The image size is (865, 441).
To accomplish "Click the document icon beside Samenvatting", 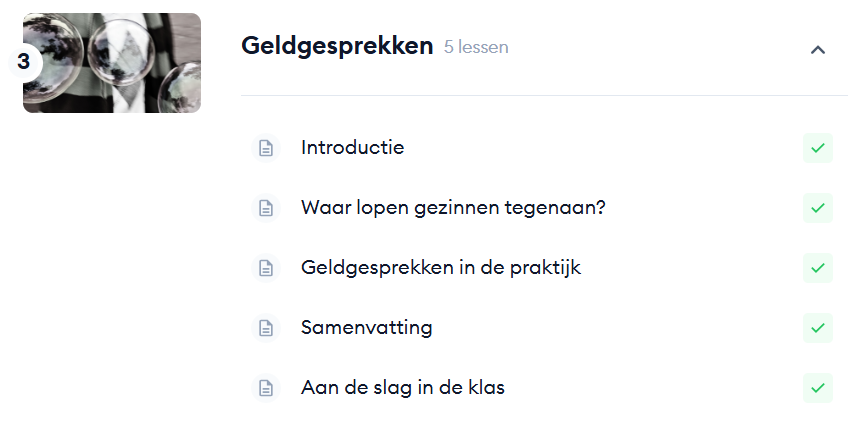I will 265,328.
